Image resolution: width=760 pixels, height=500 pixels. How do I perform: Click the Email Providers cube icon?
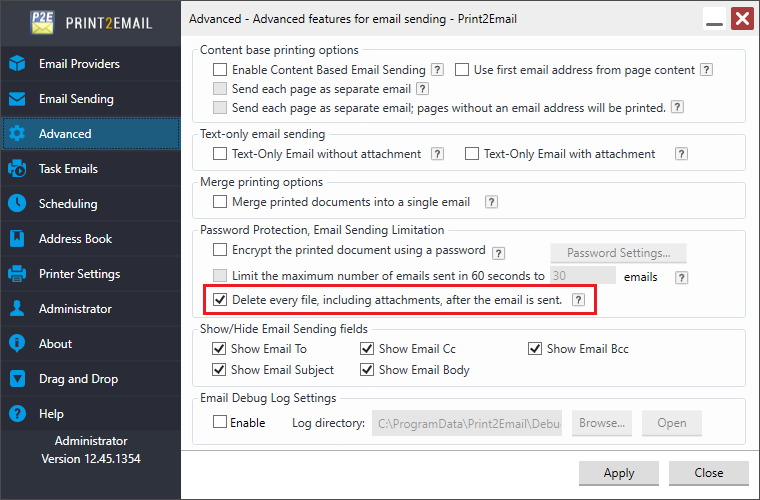[x=17, y=64]
